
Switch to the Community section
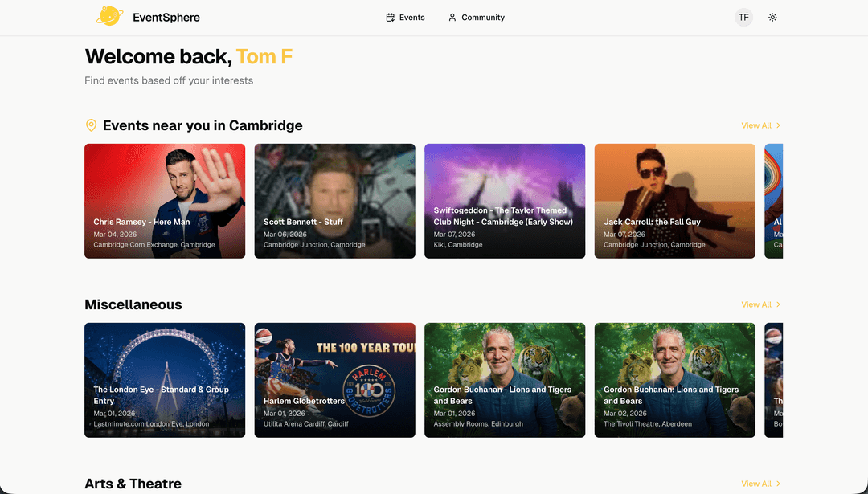[x=482, y=17]
